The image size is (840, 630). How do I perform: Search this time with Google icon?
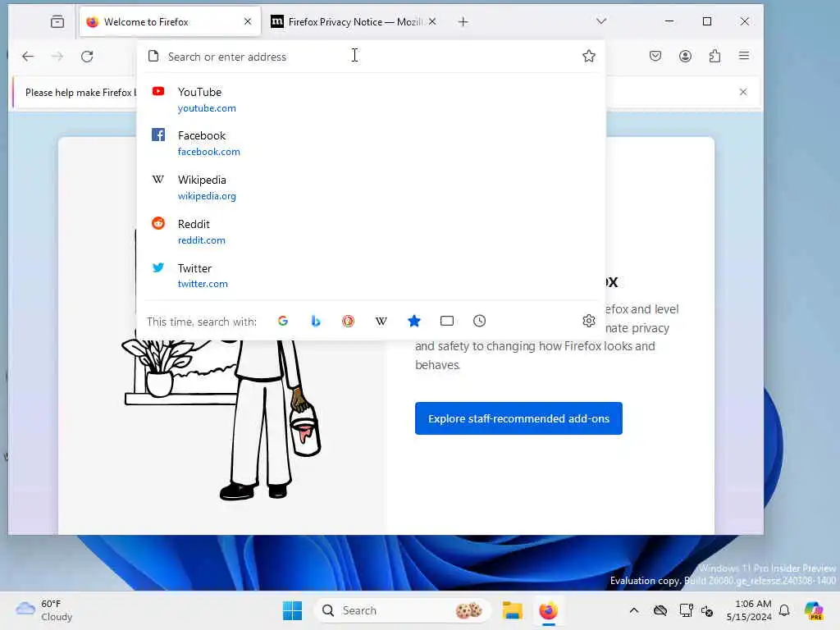(x=283, y=321)
